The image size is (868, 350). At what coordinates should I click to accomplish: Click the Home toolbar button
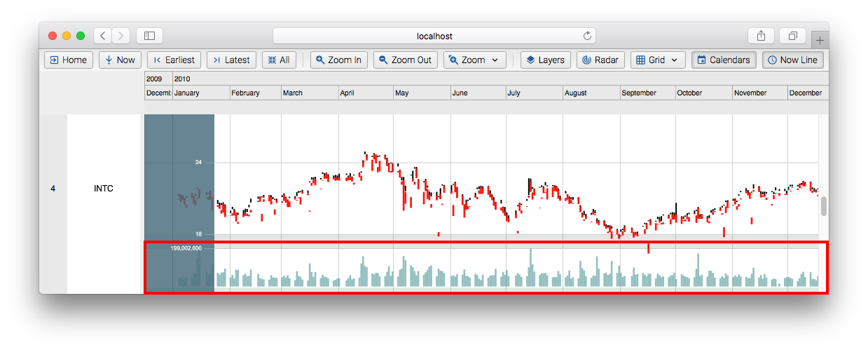pyautogui.click(x=68, y=60)
